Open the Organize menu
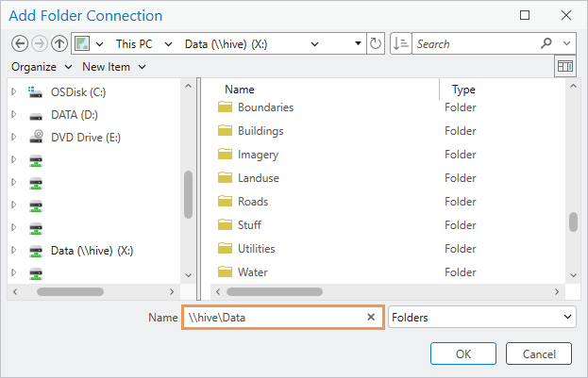588x378 pixels. click(42, 67)
